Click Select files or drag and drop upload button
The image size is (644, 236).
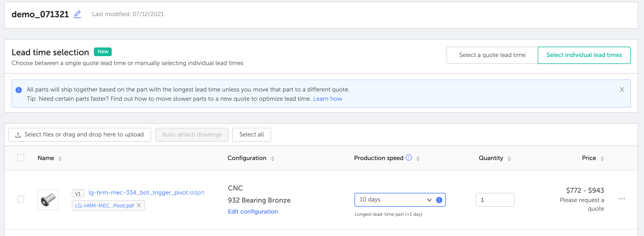pyautogui.click(x=80, y=135)
